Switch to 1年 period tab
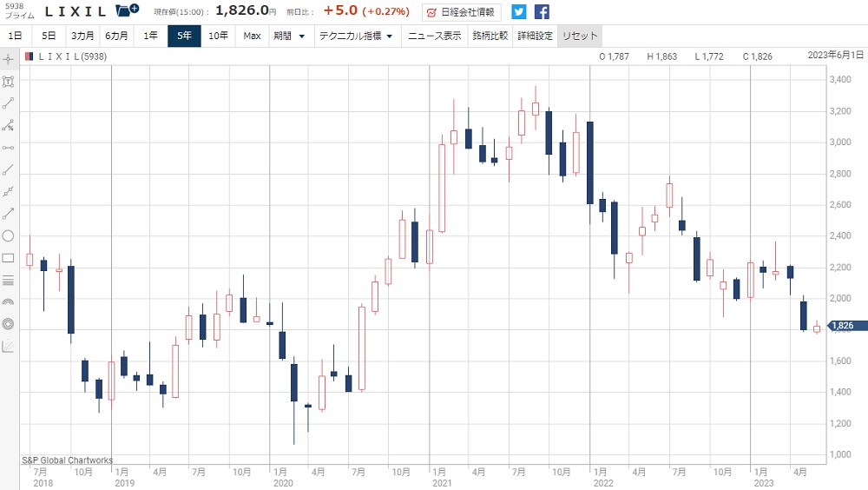 150,36
